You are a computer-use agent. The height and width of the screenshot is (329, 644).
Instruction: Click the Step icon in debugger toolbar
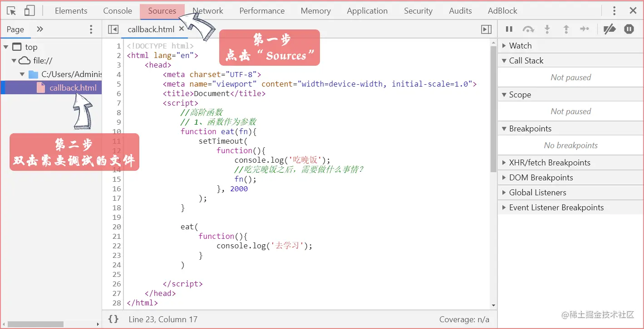point(585,29)
